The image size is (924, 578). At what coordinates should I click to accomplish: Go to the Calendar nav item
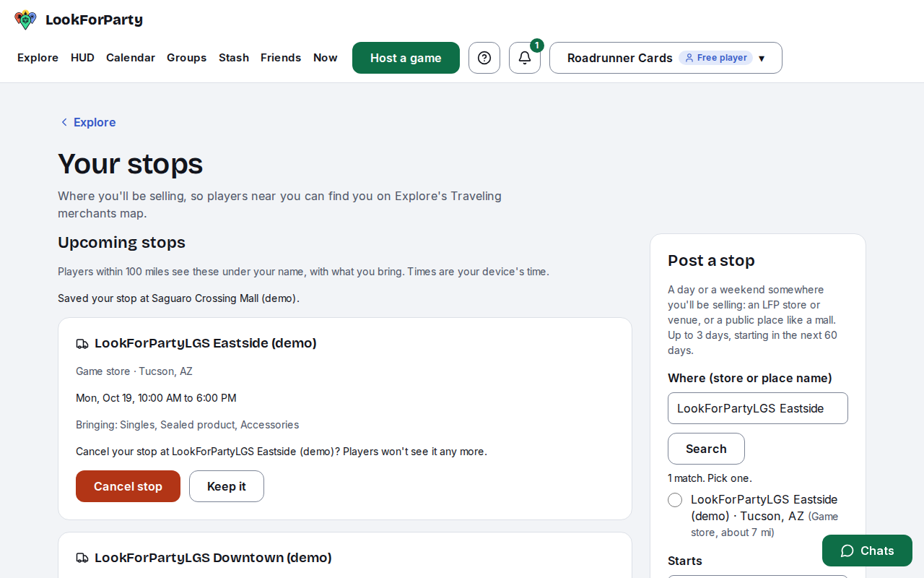click(131, 58)
